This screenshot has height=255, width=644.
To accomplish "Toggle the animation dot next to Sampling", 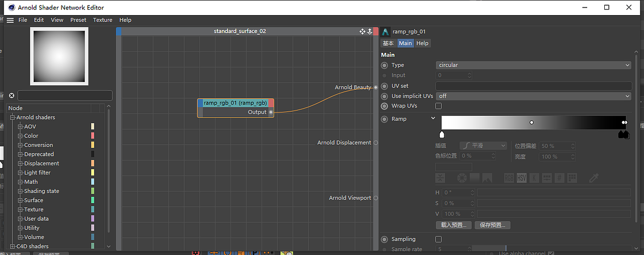I will pyautogui.click(x=384, y=239).
